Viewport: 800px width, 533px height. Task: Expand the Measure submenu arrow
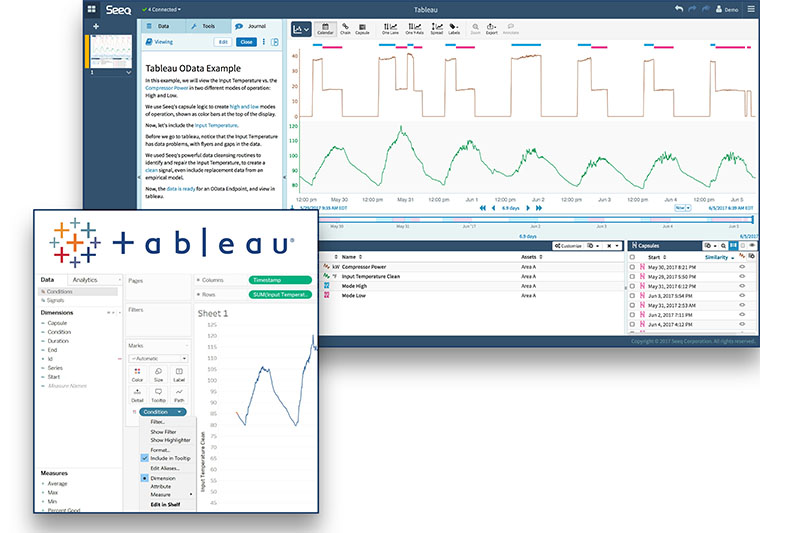click(191, 494)
